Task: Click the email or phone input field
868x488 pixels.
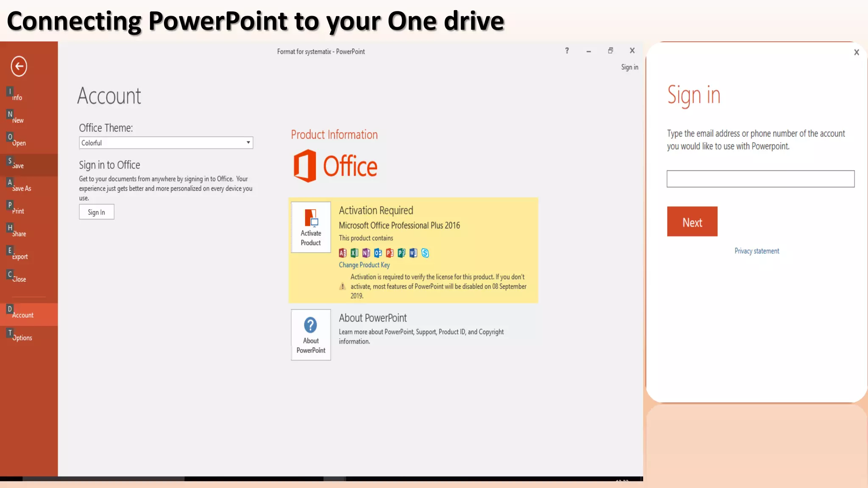Action: [x=760, y=179]
